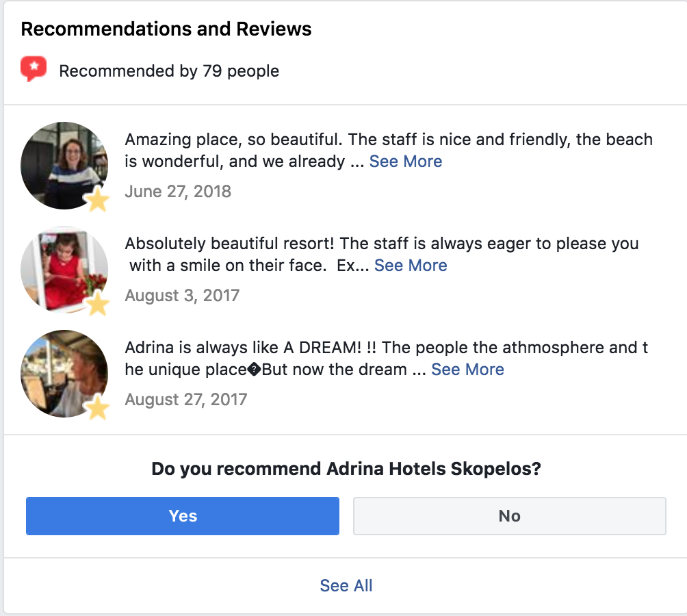This screenshot has width=687, height=616.
Task: Click the "Do you recommend Adrina Hotels Skopelos?" question
Action: 346,470
